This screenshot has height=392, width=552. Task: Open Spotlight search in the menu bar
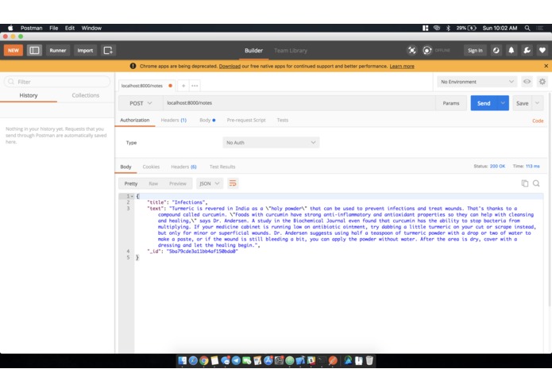coord(527,28)
